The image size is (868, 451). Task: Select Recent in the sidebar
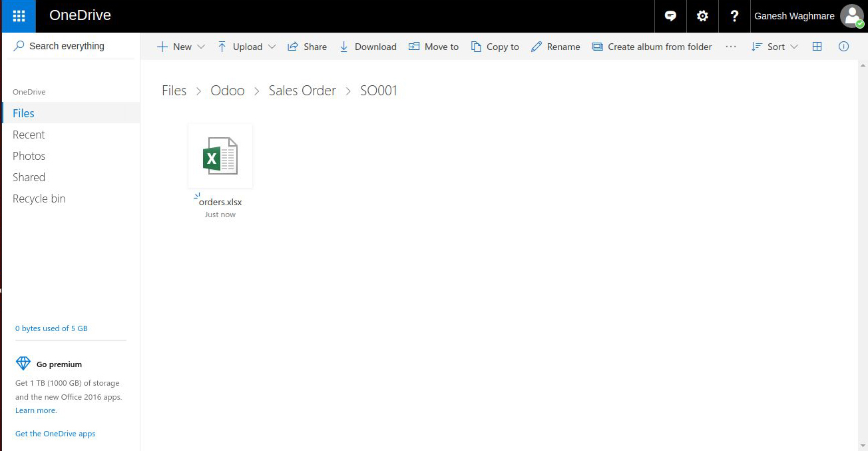tap(71, 135)
